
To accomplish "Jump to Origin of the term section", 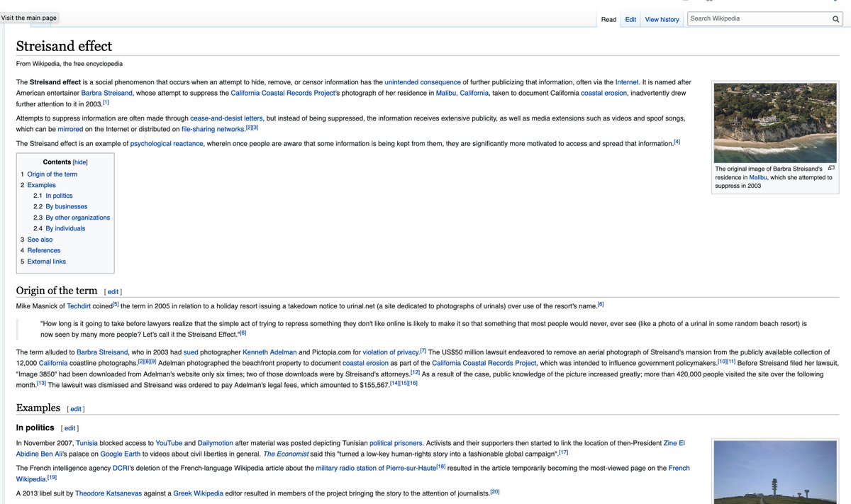I will 50,174.
